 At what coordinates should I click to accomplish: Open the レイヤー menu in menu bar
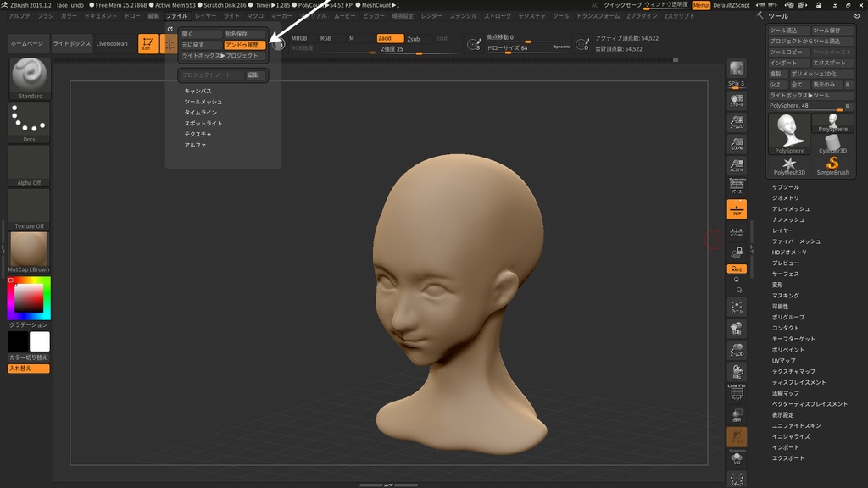pos(205,16)
